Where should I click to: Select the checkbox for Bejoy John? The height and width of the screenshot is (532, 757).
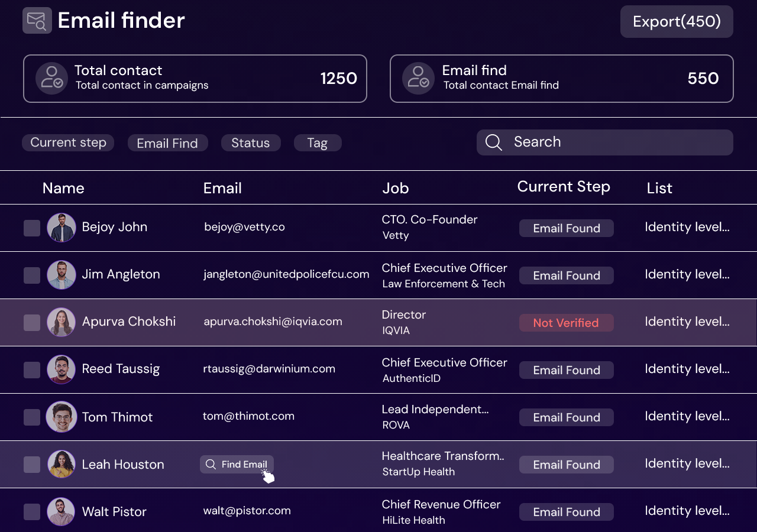[32, 228]
